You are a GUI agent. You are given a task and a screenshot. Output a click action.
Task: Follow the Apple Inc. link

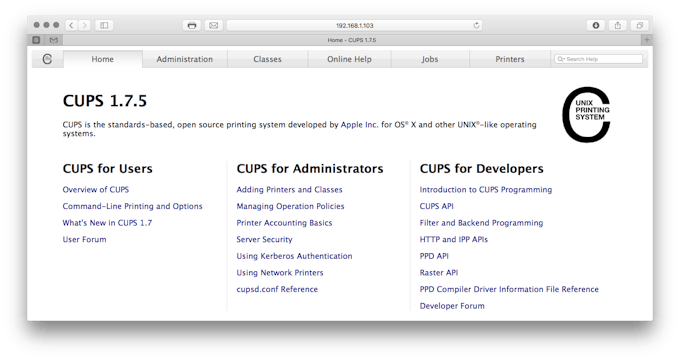[x=359, y=124]
